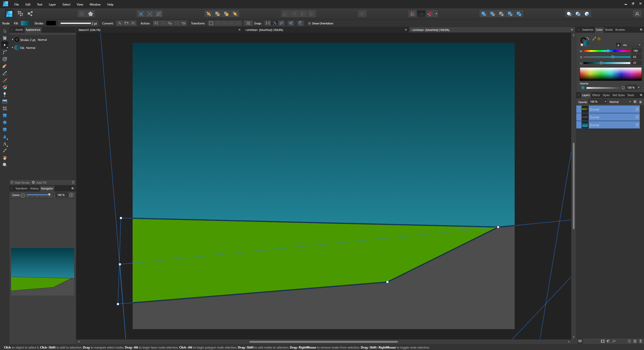Select the Hand view tool
Screen dimensions: 644x350
5,158
